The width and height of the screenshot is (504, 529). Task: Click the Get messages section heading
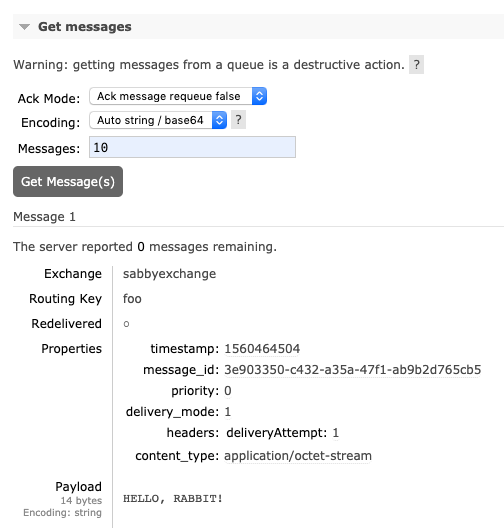84,27
